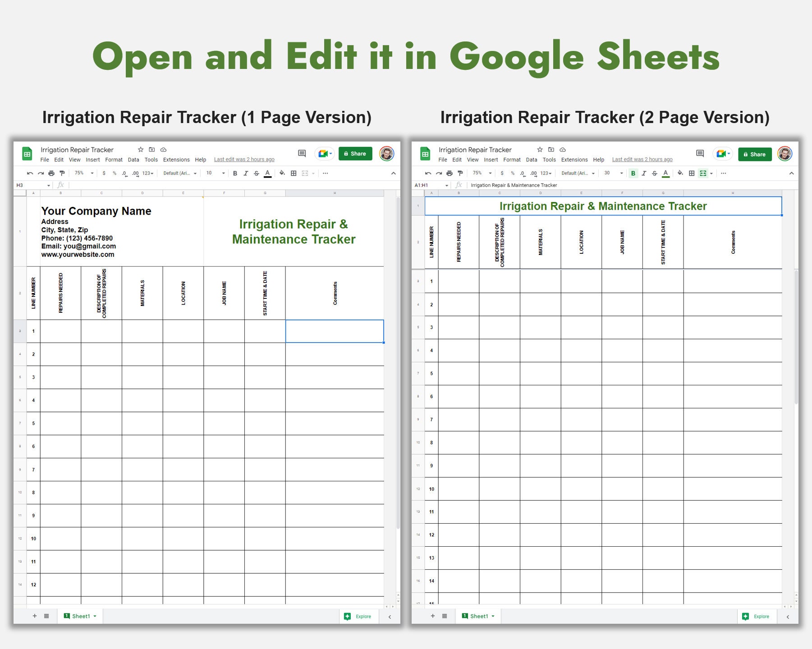Click the borders icon

pyautogui.click(x=293, y=173)
